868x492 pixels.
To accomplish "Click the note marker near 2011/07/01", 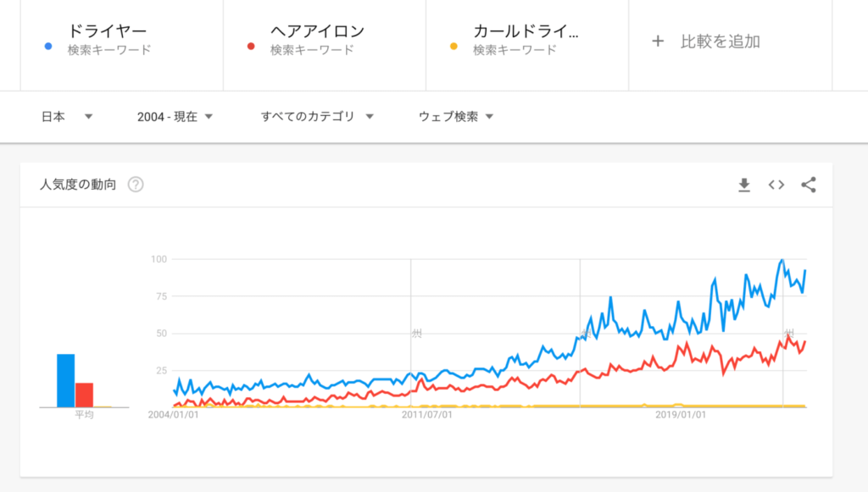I will click(x=415, y=334).
